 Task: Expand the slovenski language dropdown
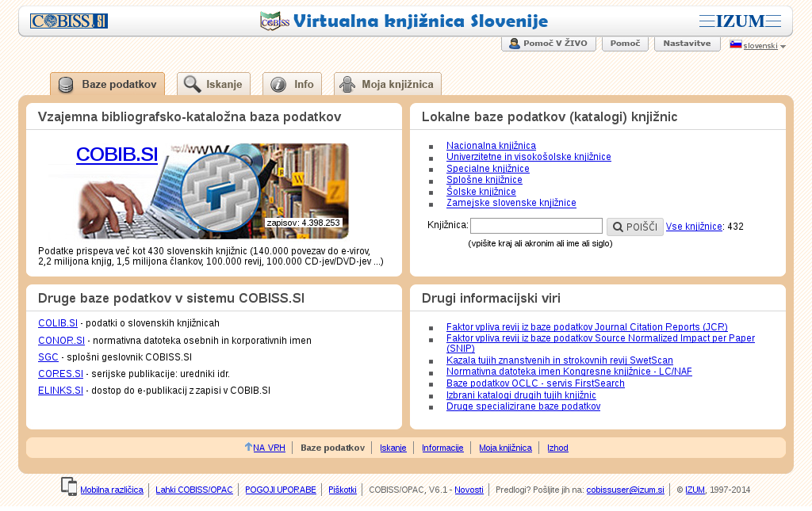(783, 47)
